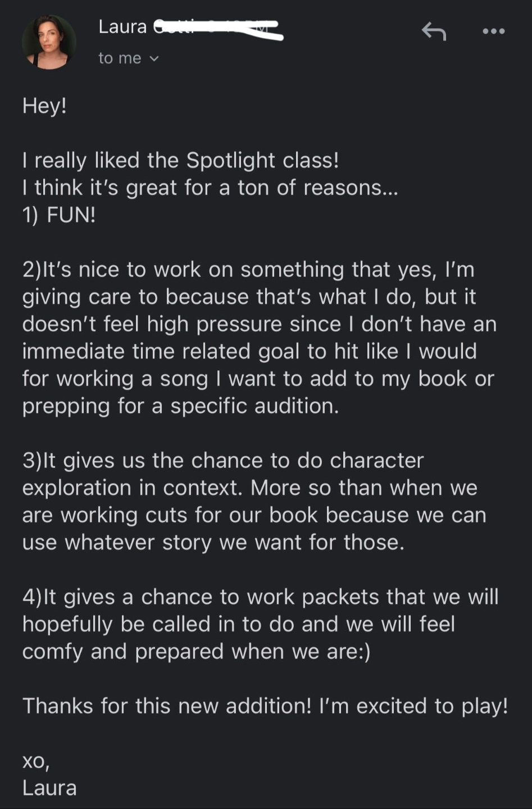Viewport: 532px width, 809px height.
Task: Click the '1) FUN!' line
Action: (59, 215)
